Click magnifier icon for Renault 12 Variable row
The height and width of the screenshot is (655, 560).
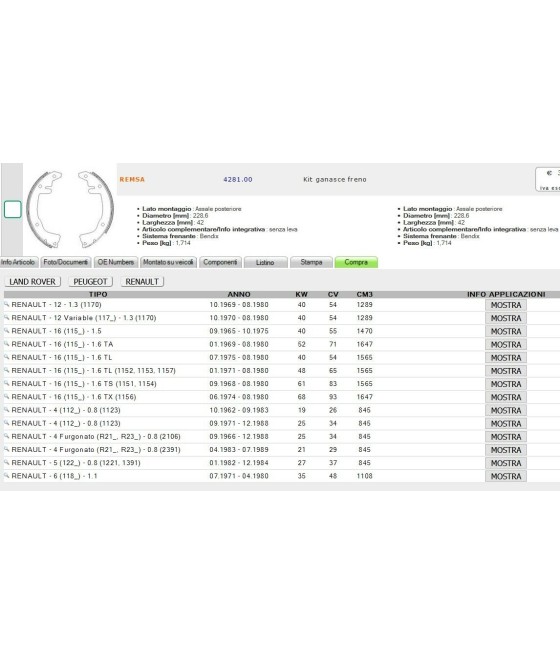click(7, 317)
